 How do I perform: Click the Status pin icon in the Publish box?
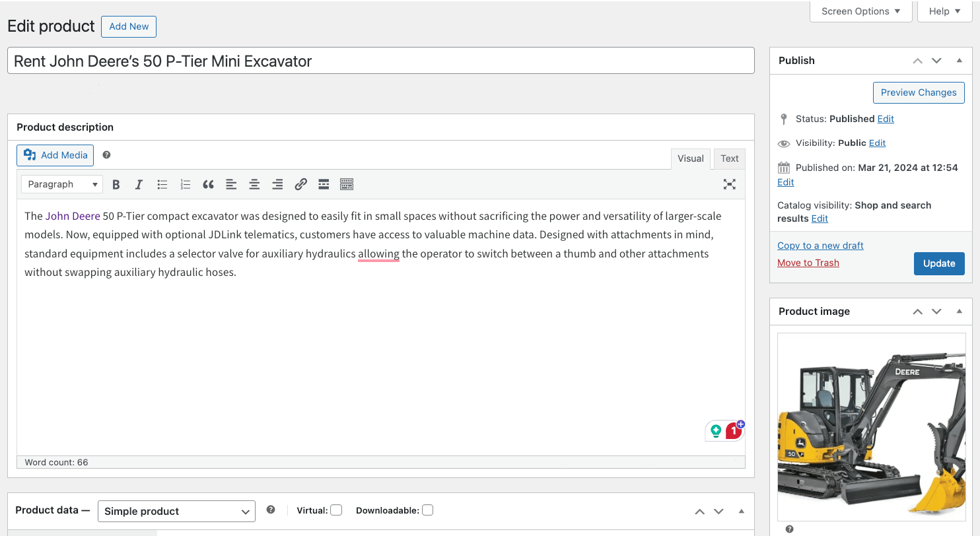click(x=784, y=119)
